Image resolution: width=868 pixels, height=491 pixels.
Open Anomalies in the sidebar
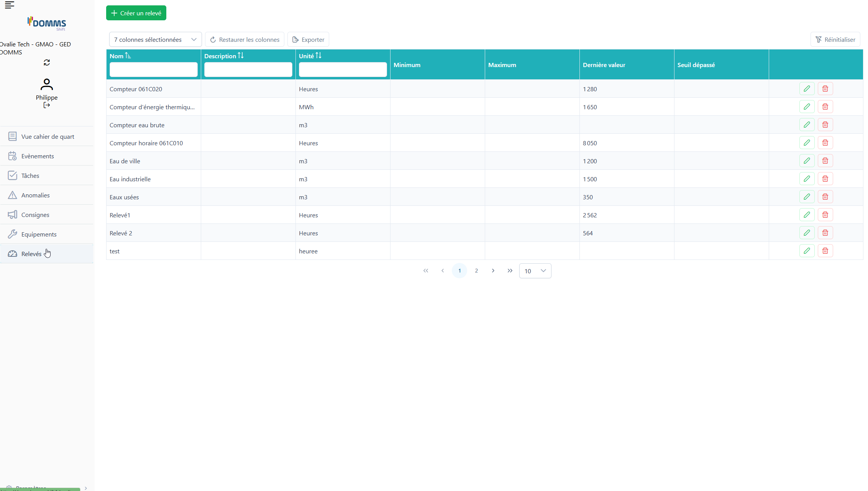(x=36, y=195)
